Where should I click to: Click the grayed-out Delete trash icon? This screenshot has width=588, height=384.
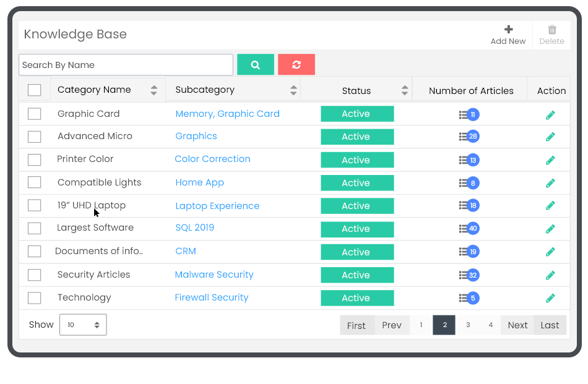[x=550, y=28]
